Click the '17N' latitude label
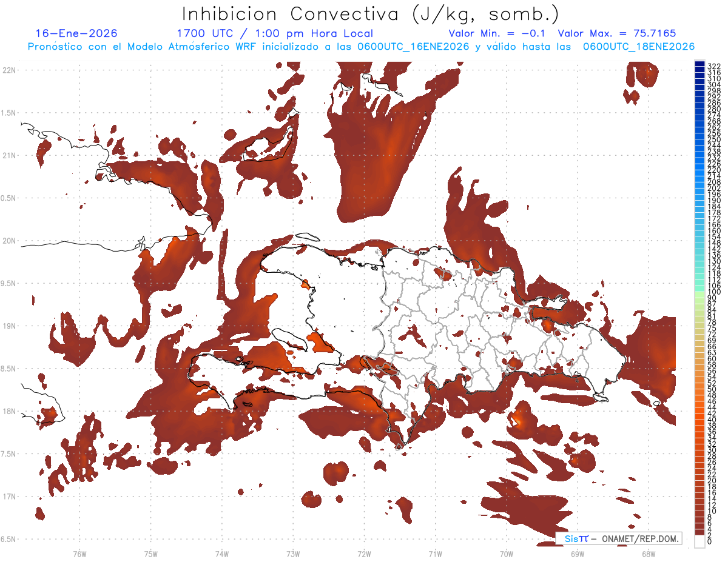 pyautogui.click(x=10, y=497)
